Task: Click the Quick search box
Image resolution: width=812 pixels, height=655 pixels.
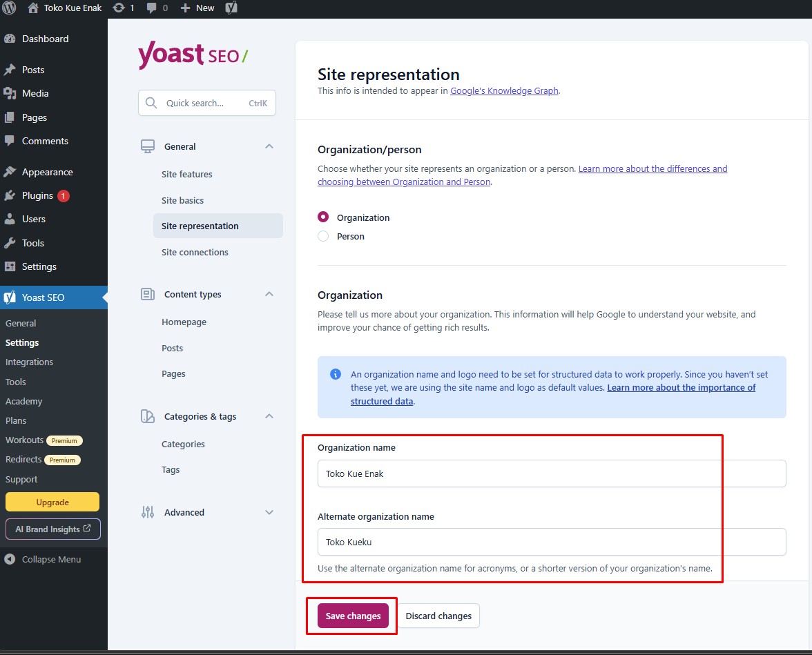Action: (x=207, y=103)
